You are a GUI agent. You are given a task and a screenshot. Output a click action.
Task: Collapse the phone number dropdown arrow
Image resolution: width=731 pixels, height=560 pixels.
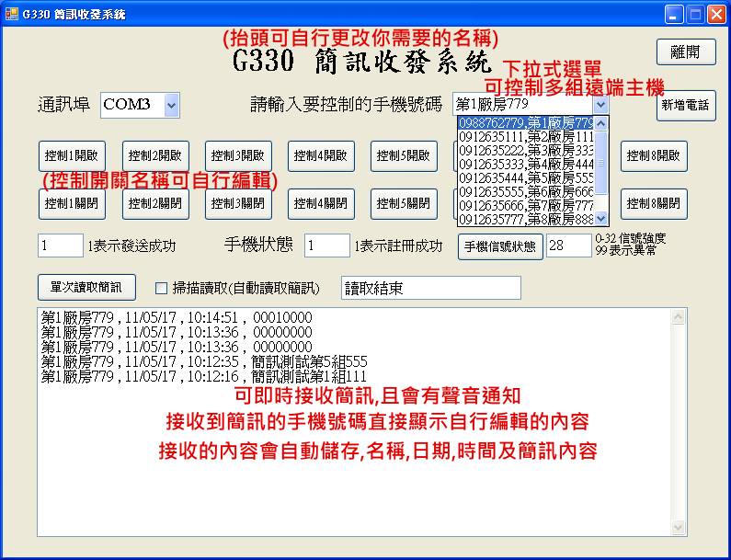600,105
